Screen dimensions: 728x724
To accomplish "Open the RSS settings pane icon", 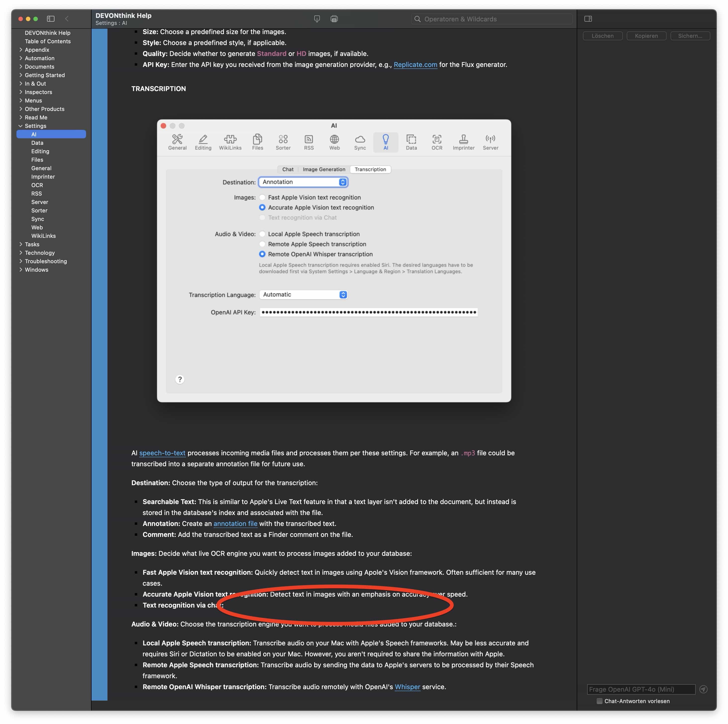I will (x=309, y=143).
